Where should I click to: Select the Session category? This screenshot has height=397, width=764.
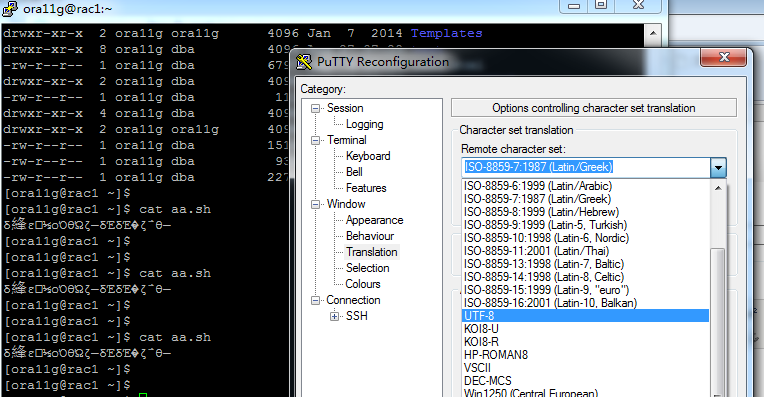tap(345, 108)
